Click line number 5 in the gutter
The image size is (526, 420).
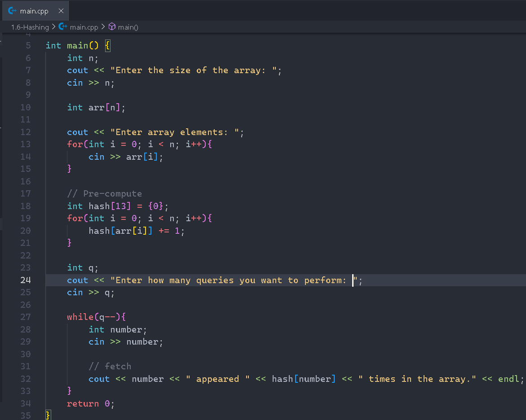coord(28,46)
